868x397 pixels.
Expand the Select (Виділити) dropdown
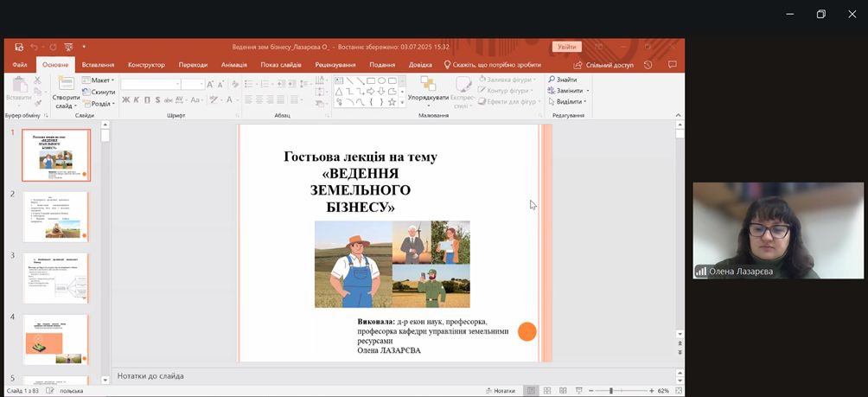(x=568, y=101)
